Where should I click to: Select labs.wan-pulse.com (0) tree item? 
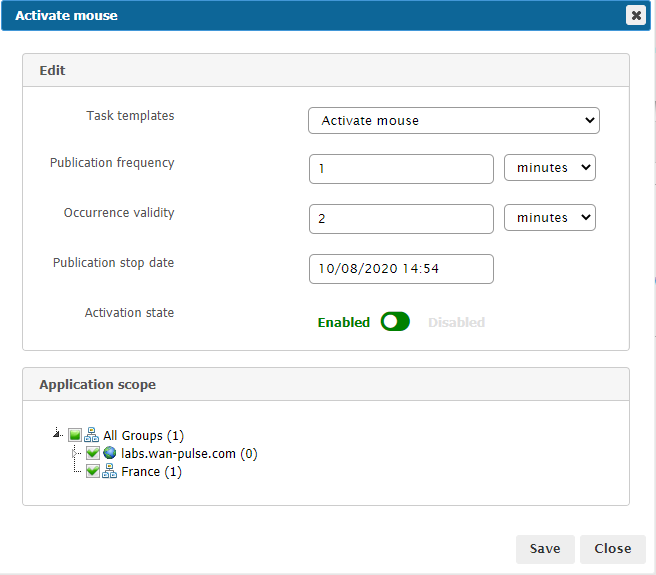point(189,454)
